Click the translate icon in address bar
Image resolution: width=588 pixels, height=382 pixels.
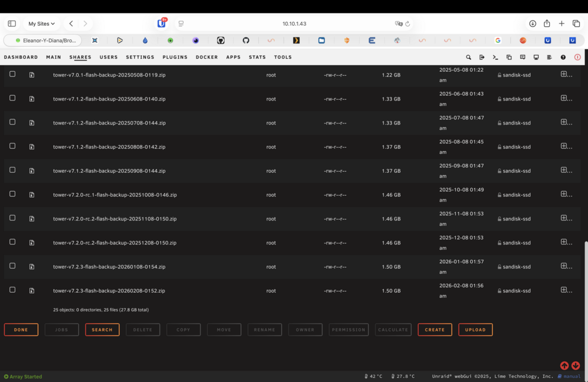(399, 24)
